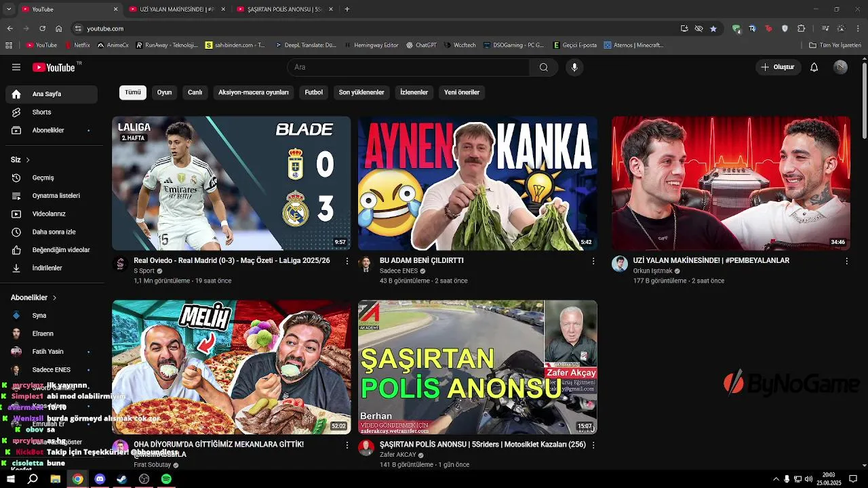The width and height of the screenshot is (868, 488).
Task: Open Elraenn channel in subscriptions
Action: [52, 333]
